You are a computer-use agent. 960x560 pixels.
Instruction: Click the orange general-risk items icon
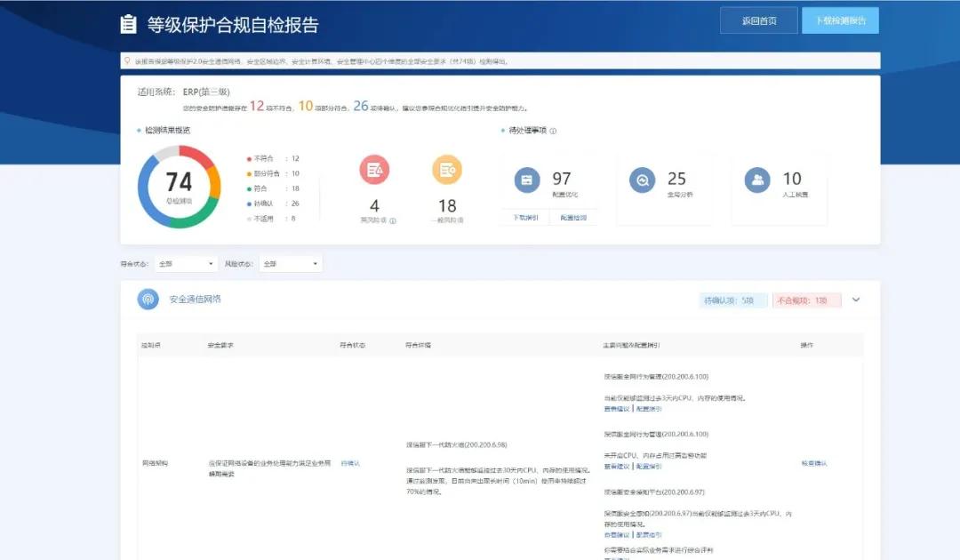point(447,170)
